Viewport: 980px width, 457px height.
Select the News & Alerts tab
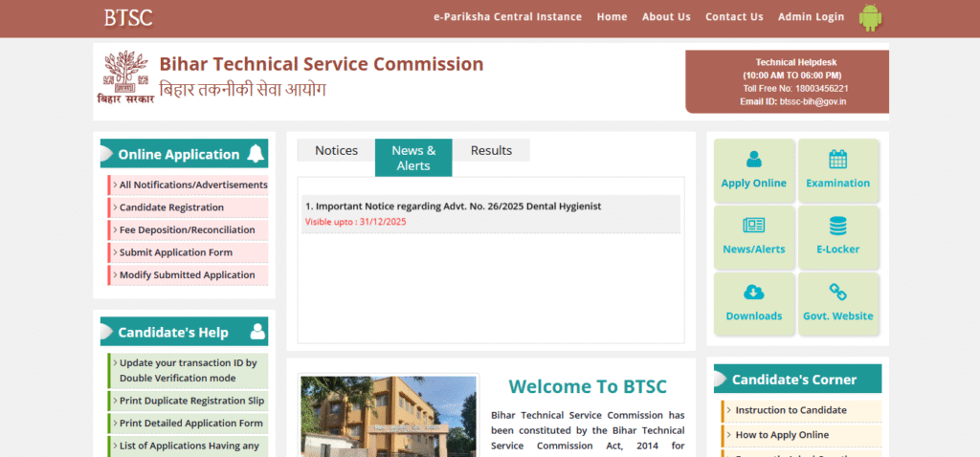[413, 158]
